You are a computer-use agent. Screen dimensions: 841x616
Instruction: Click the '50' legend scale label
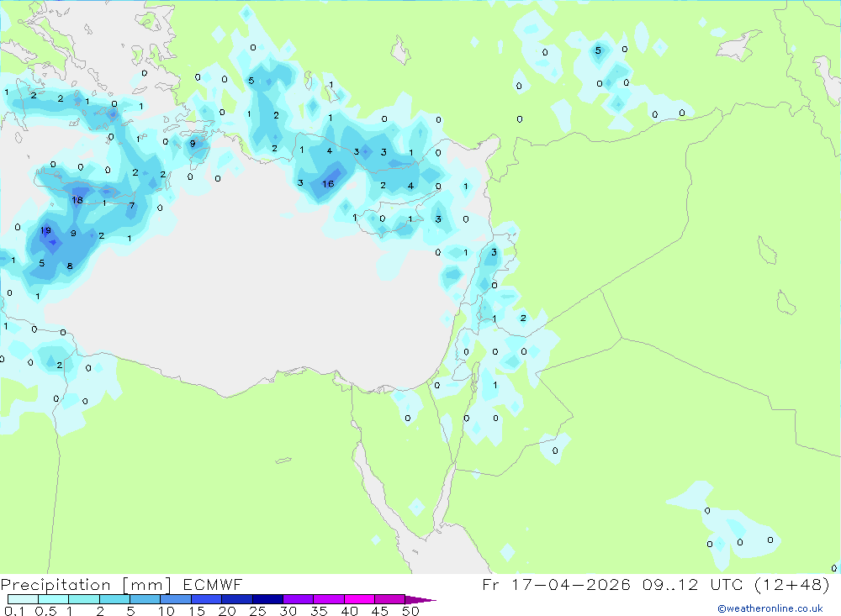pyautogui.click(x=410, y=611)
